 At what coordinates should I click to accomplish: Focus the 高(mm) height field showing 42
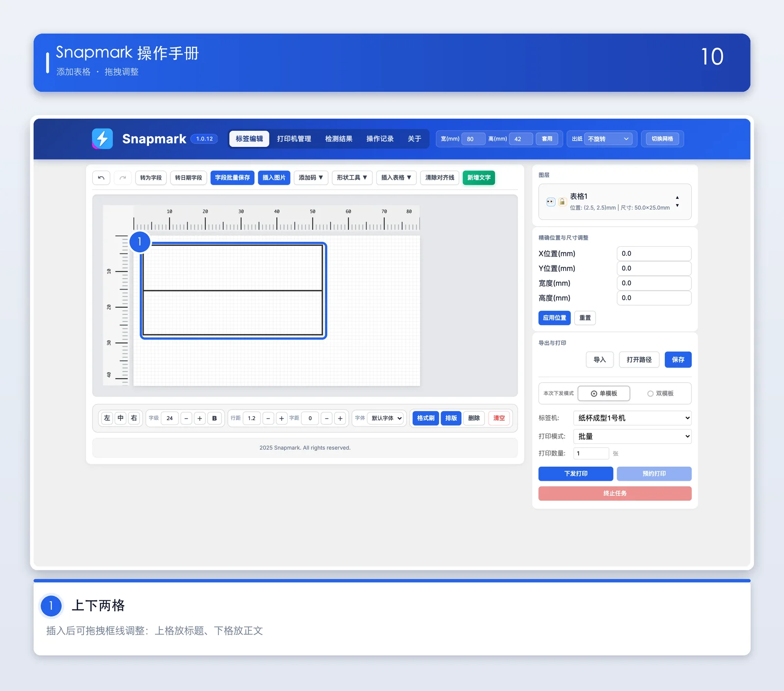click(521, 139)
